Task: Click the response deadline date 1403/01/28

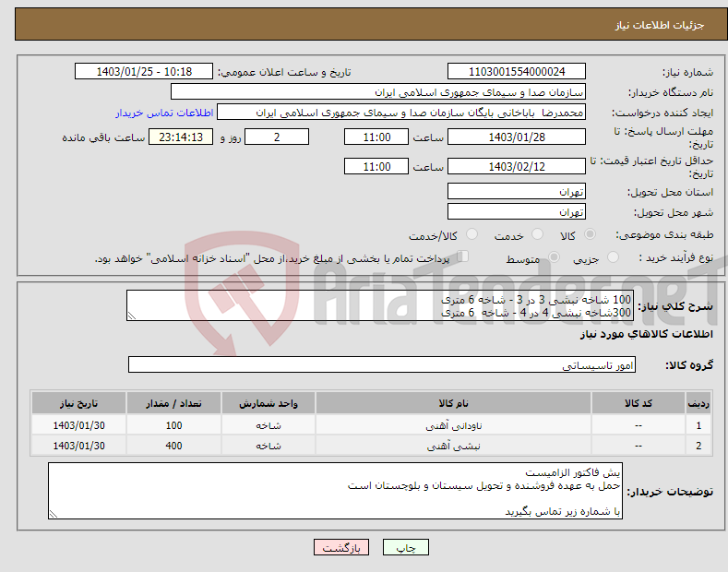Action: pos(517,137)
